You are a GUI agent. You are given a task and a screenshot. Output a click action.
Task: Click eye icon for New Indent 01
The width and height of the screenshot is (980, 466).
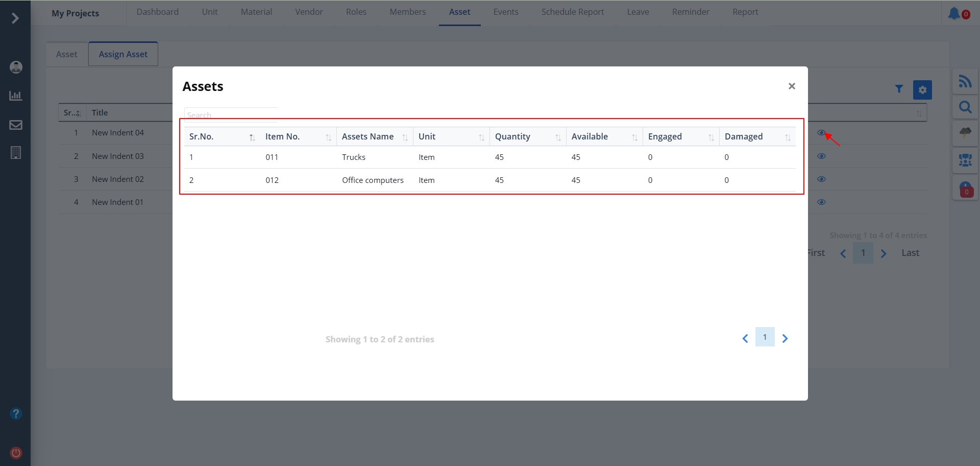pyautogui.click(x=821, y=202)
